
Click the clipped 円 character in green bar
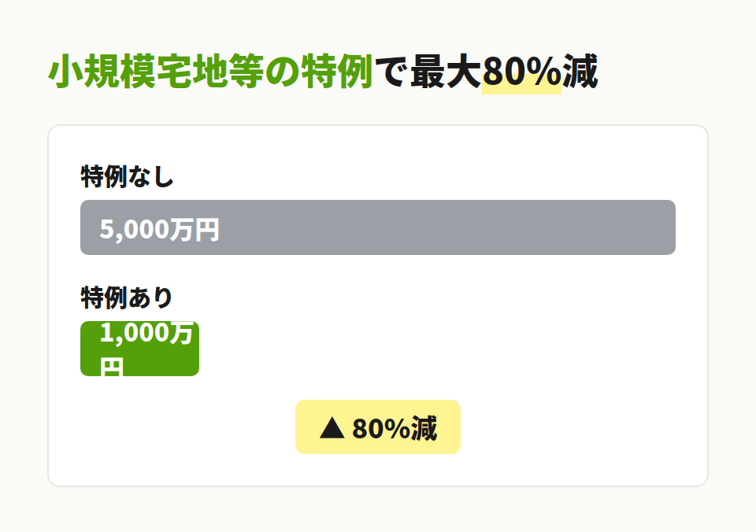coord(111,366)
